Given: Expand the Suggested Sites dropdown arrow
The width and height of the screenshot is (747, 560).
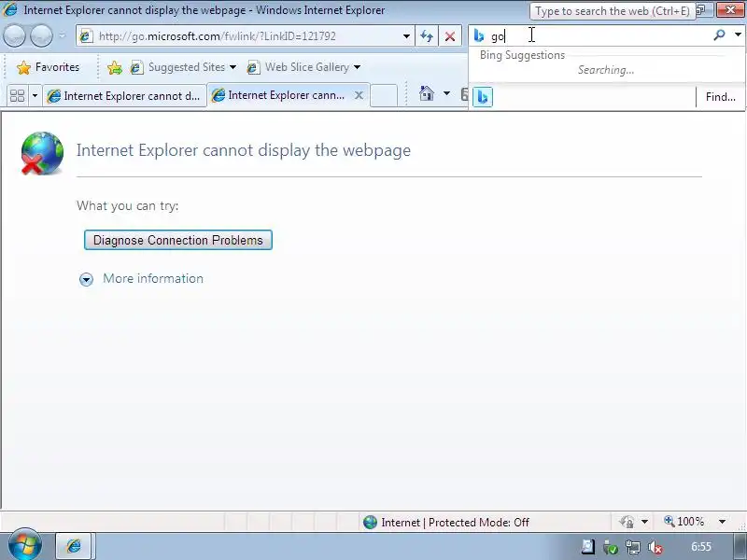Looking at the screenshot, I should coord(233,67).
